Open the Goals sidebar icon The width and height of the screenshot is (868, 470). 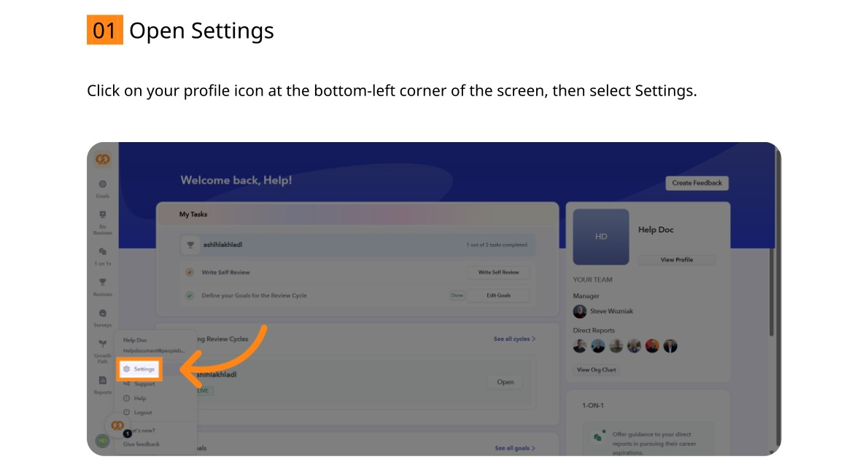pos(102,189)
